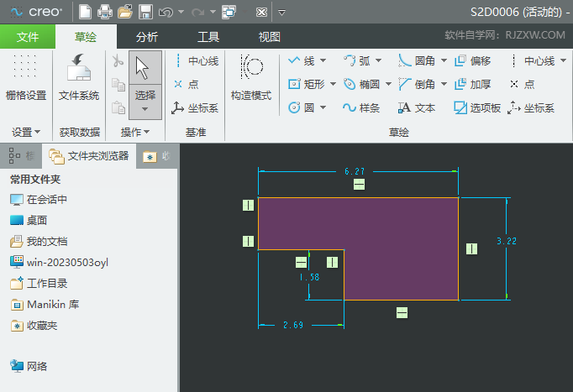Select 中心线 in the 基准 group
Viewport: 573px width, 392px height.
tap(197, 61)
